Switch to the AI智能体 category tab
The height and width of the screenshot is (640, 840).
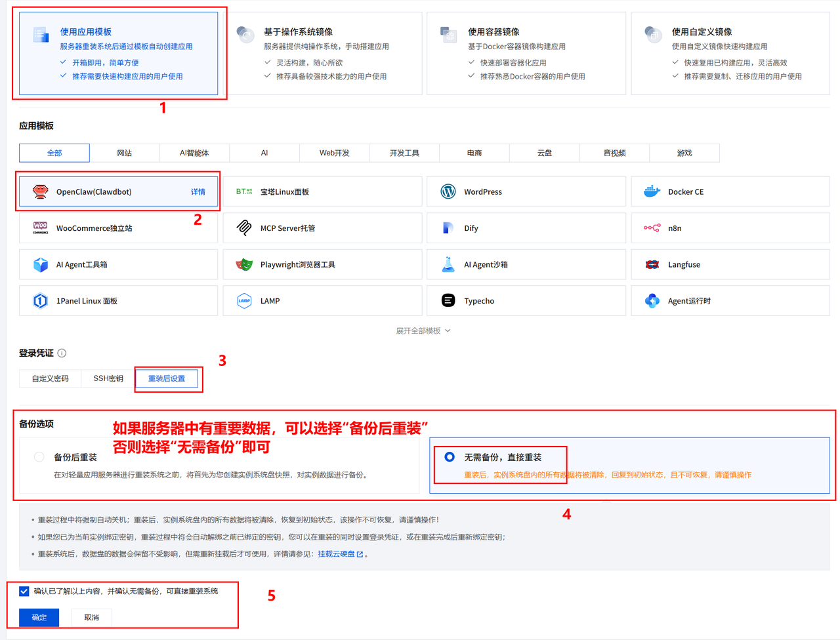tap(194, 152)
